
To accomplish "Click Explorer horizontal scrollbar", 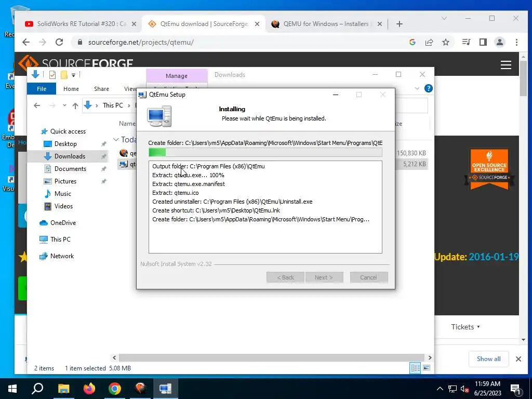I will pos(271,357).
